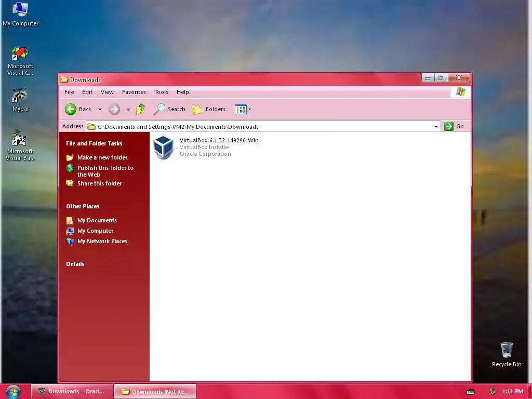This screenshot has width=532, height=399.
Task: Open the Start menu orb
Action: [13, 392]
